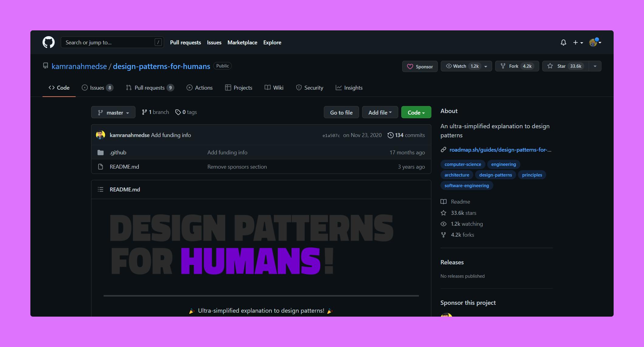The width and height of the screenshot is (644, 347).
Task: Select the software-engineering topic tag
Action: tap(467, 186)
